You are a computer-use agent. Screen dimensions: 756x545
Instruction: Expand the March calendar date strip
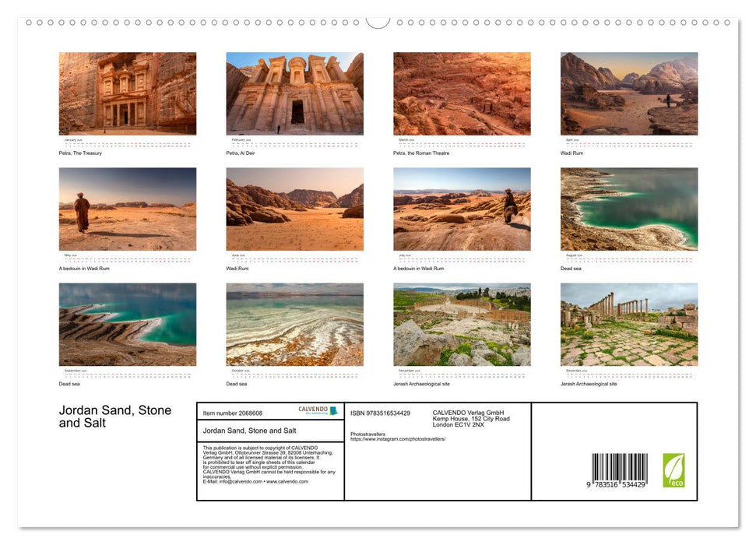[x=461, y=142]
